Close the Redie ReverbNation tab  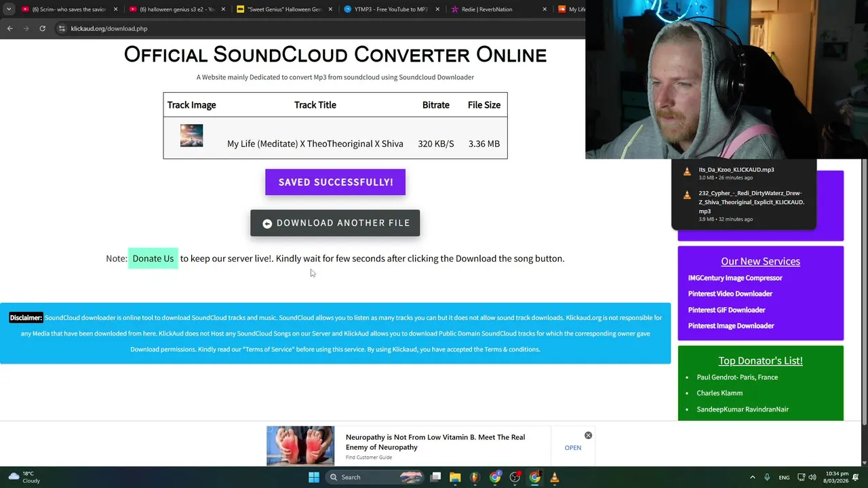pos(546,9)
